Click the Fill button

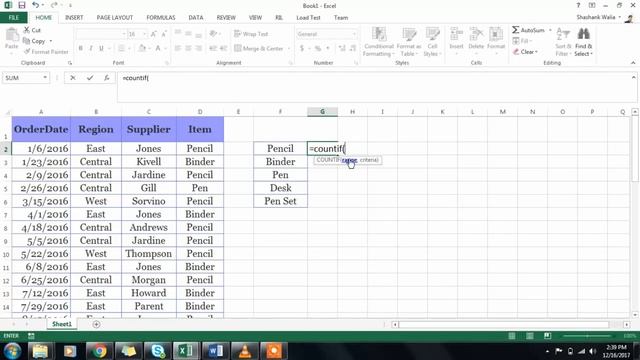521,41
